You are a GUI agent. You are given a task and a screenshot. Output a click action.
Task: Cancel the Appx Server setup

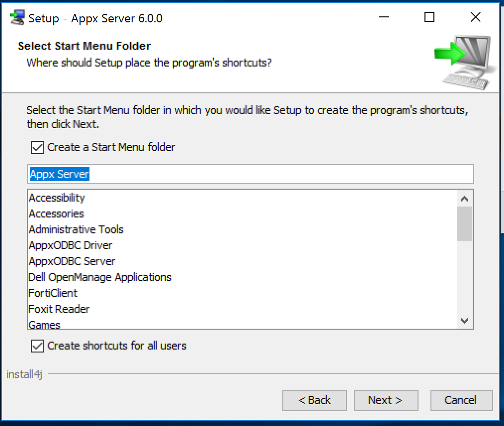pos(461,400)
